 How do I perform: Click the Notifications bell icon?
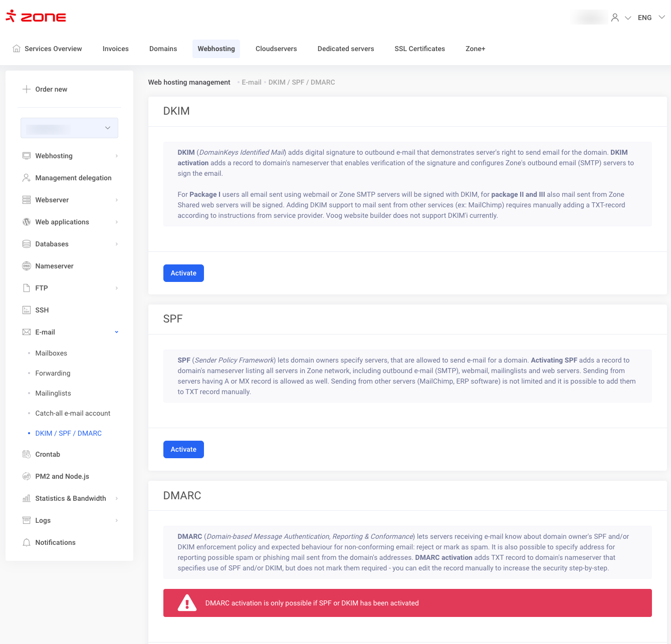(27, 542)
